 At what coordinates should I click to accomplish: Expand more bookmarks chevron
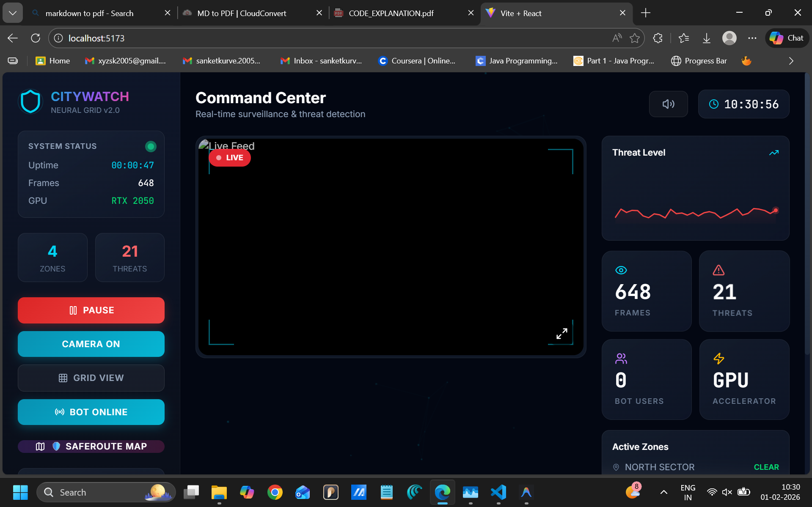(x=791, y=61)
